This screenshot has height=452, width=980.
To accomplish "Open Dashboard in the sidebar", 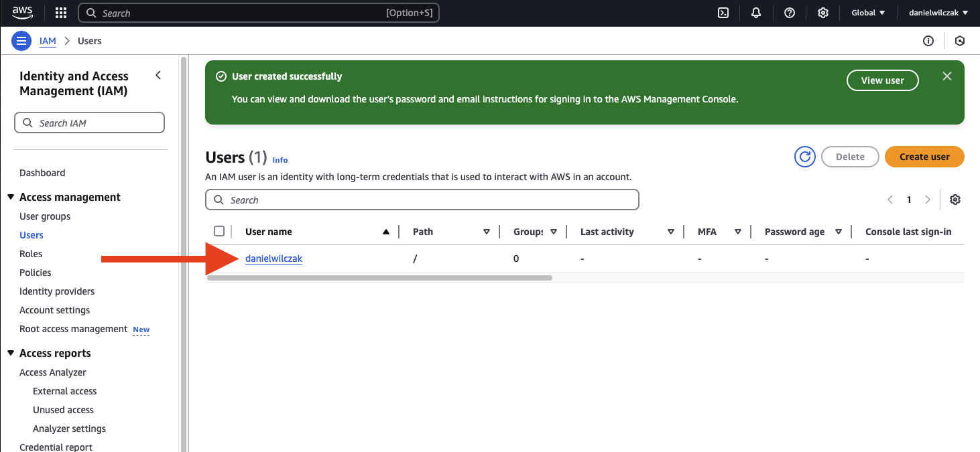I will click(x=42, y=173).
